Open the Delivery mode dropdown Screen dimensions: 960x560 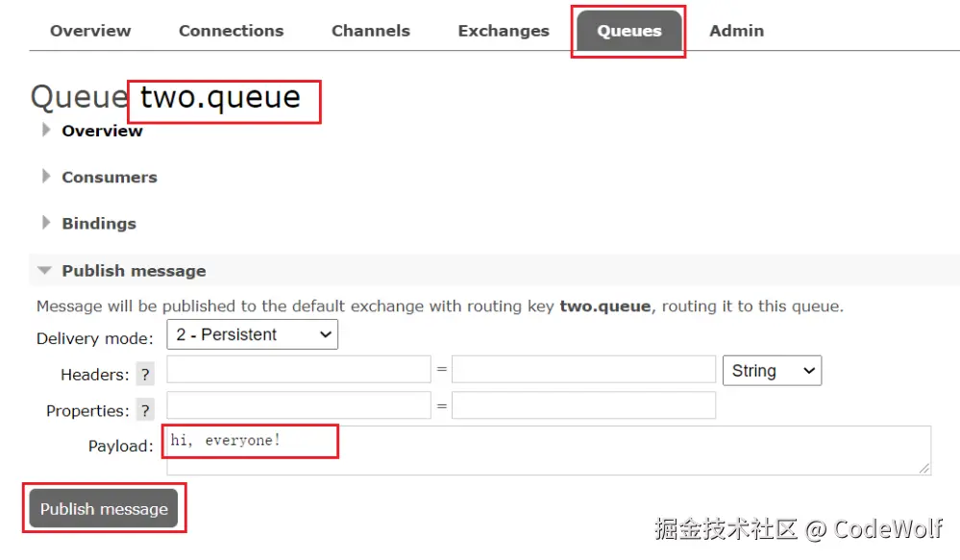pyautogui.click(x=252, y=334)
